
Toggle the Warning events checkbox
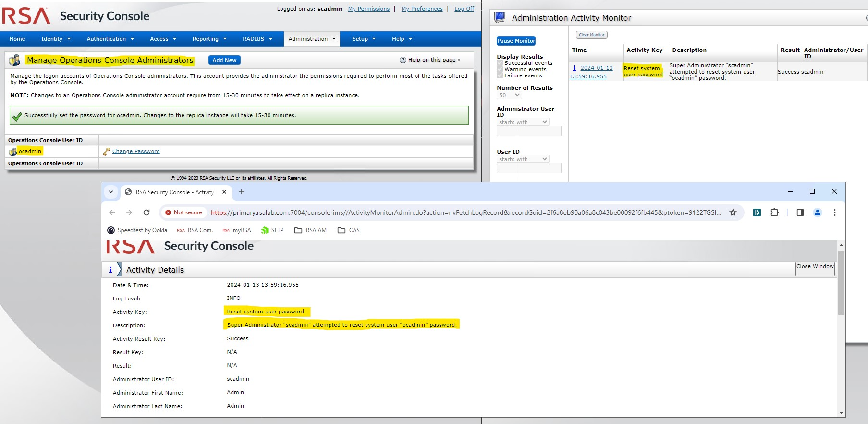(x=500, y=69)
